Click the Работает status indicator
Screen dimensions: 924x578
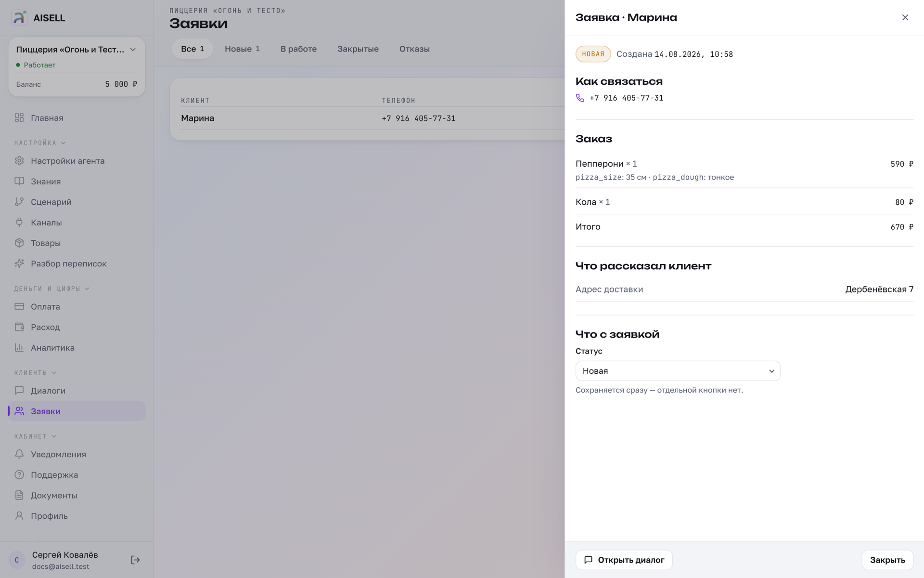coord(36,65)
